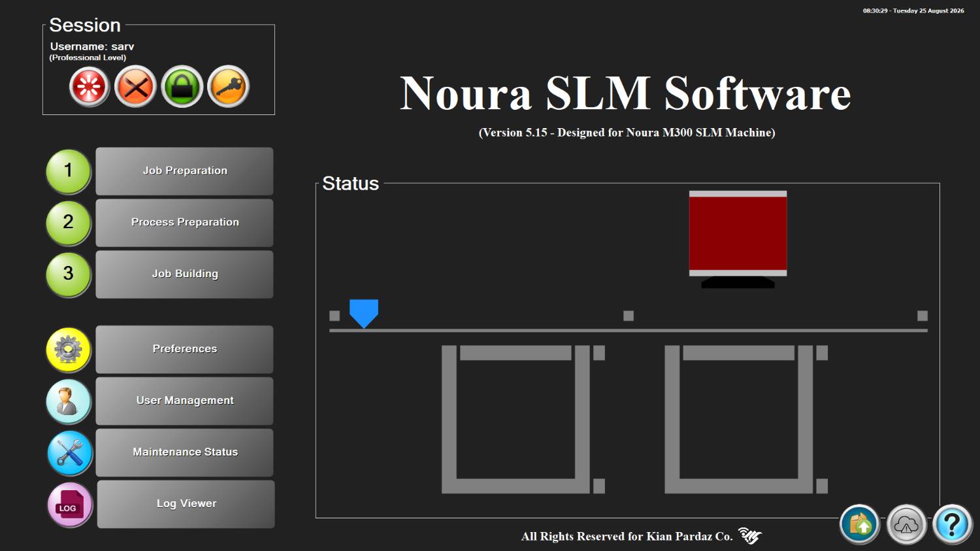This screenshot has width=980, height=551.
Task: Open Process Preparation
Action: pyautogui.click(x=185, y=223)
